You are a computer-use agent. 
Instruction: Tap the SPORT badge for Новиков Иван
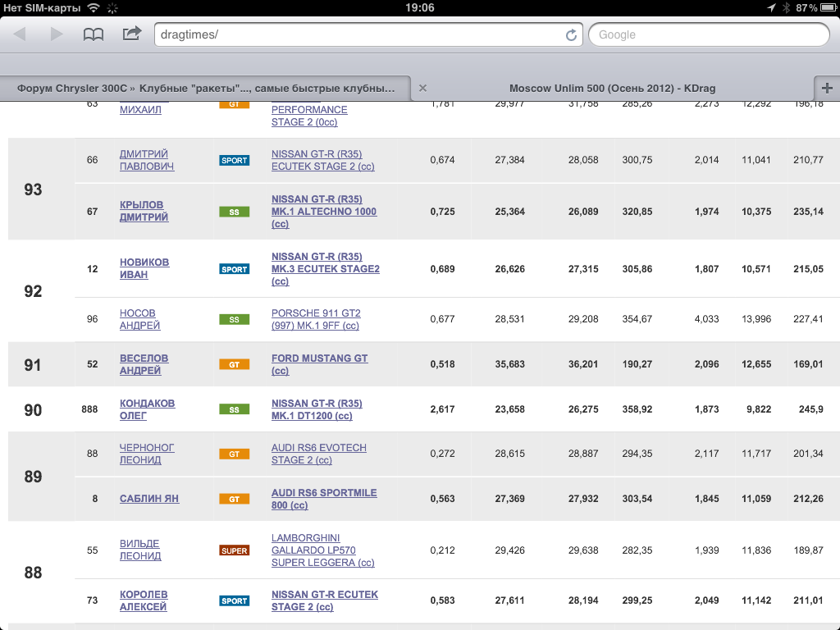pyautogui.click(x=234, y=269)
